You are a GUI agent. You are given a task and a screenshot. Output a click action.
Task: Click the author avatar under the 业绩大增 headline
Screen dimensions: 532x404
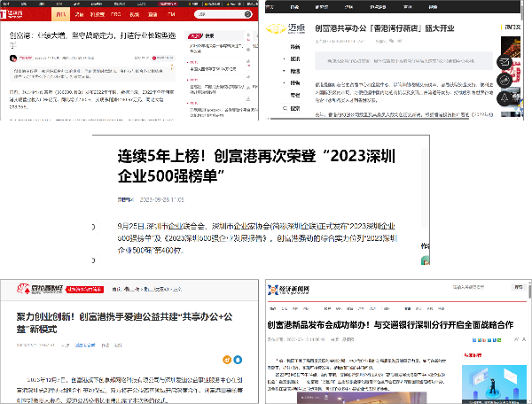[x=13, y=58]
